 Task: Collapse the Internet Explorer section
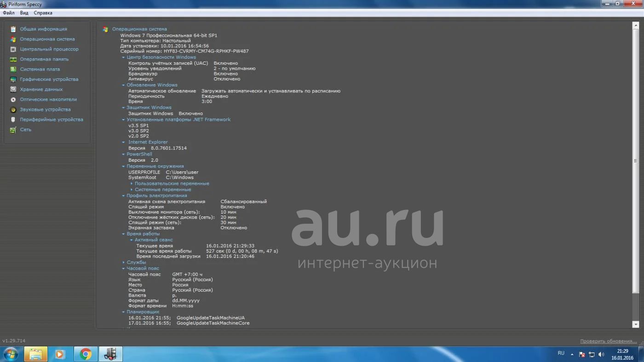tap(123, 142)
